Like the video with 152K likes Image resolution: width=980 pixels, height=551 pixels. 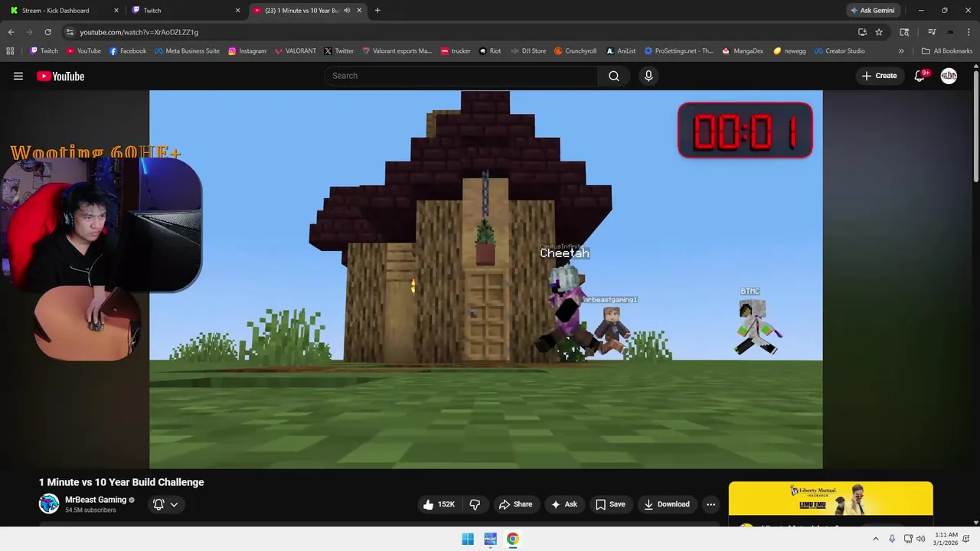pos(439,504)
